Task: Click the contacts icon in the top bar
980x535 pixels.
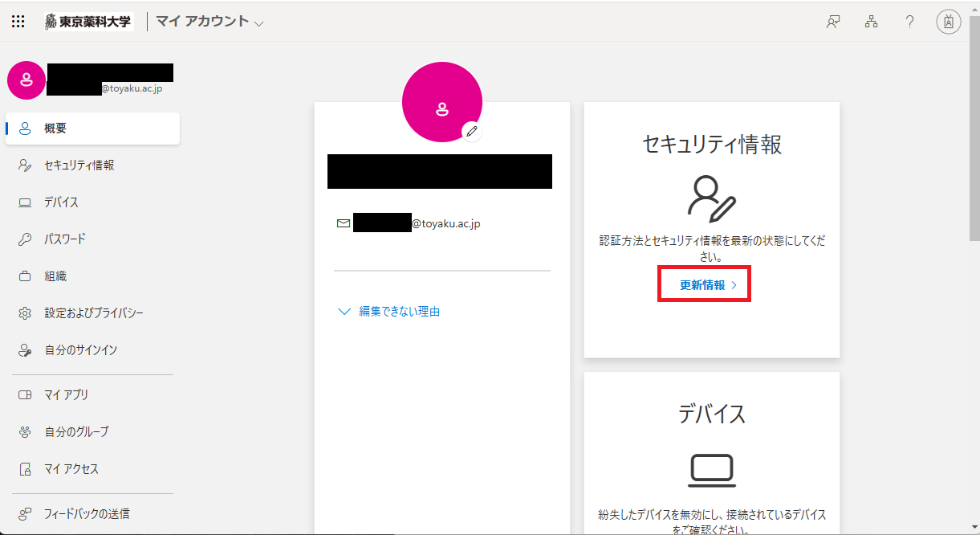Action: click(x=832, y=22)
